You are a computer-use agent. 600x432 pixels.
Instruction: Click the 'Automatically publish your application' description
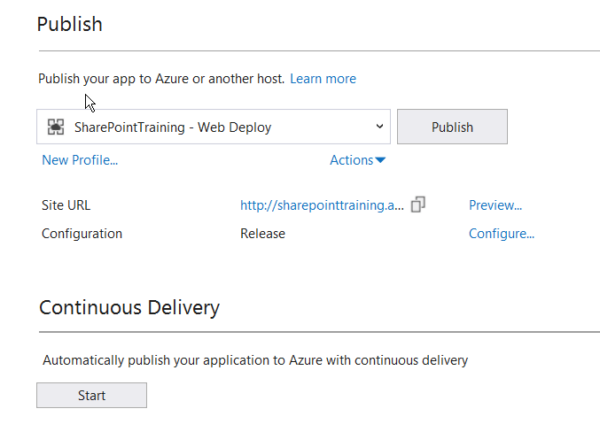click(x=255, y=359)
